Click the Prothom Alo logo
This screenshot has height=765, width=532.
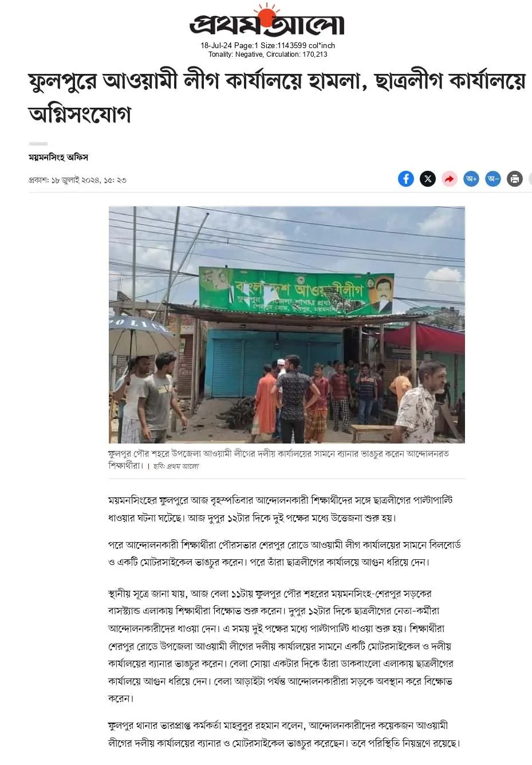click(x=267, y=21)
